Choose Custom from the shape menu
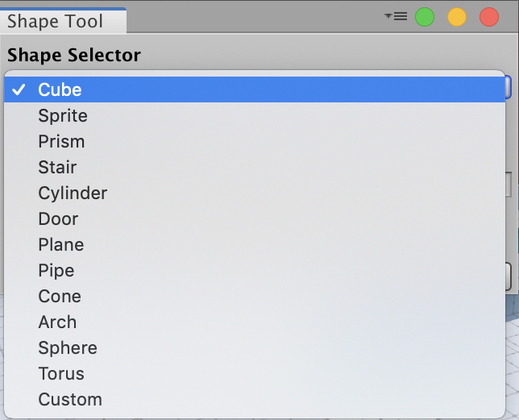The height and width of the screenshot is (420, 519). [70, 400]
